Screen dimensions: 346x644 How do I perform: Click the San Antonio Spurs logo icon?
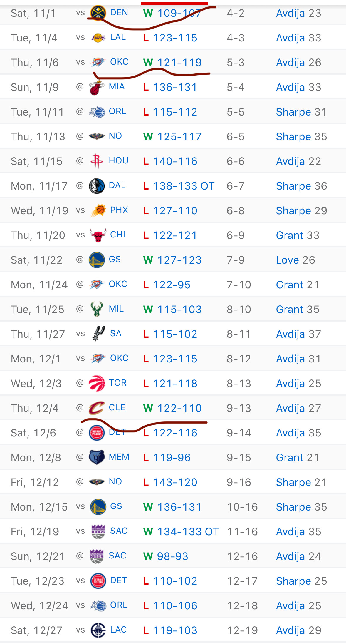(x=98, y=334)
